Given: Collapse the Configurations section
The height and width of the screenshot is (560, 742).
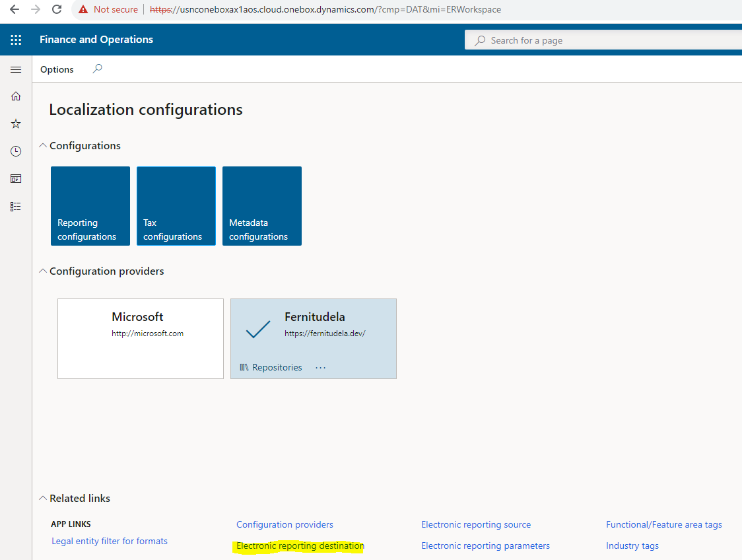Looking at the screenshot, I should coord(43,145).
